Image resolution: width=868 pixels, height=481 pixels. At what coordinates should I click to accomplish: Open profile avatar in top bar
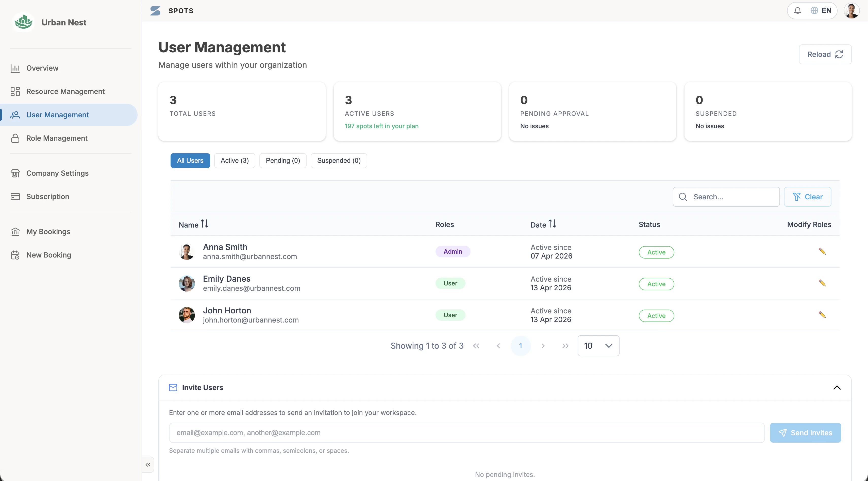coord(852,11)
